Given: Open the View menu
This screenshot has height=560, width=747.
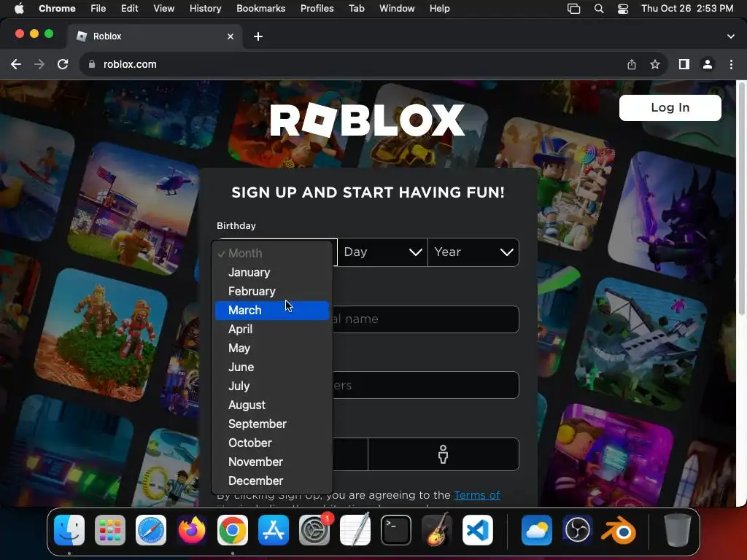Looking at the screenshot, I should [163, 9].
